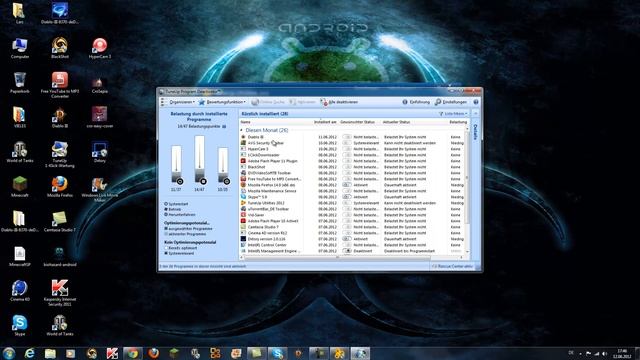Open Windows Live Movie Maker shortcut

click(x=100, y=189)
